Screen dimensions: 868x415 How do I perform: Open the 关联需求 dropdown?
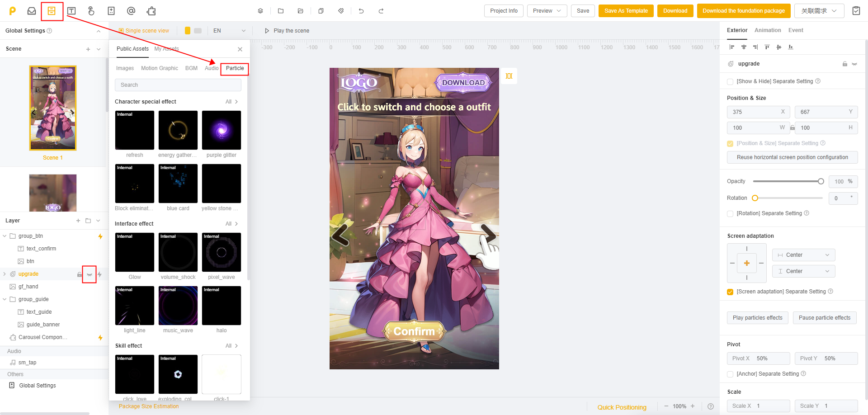819,11
